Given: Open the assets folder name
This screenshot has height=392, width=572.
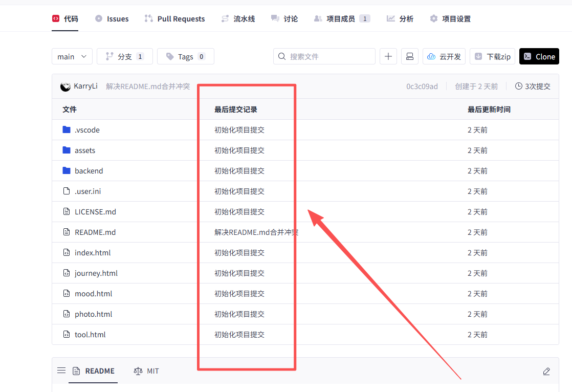Looking at the screenshot, I should tap(85, 150).
